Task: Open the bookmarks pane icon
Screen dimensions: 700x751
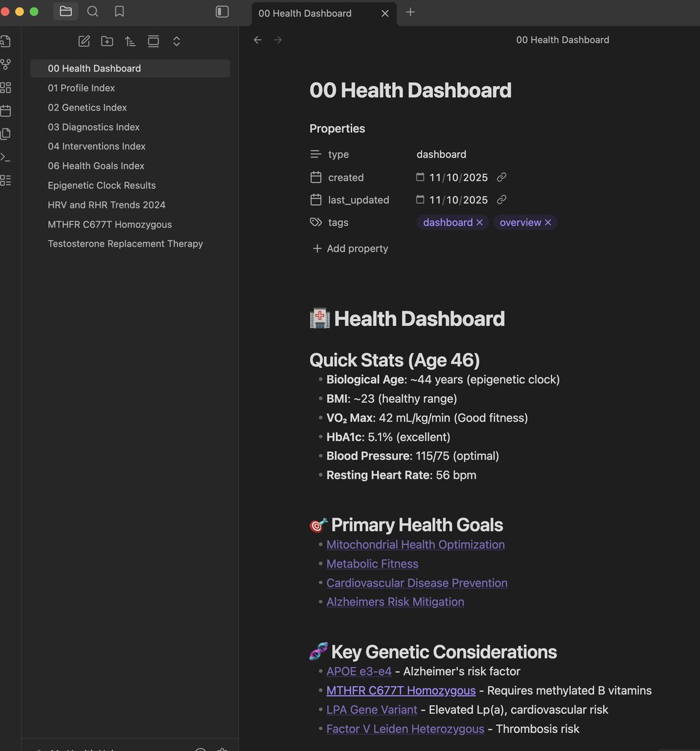Action: pyautogui.click(x=119, y=11)
